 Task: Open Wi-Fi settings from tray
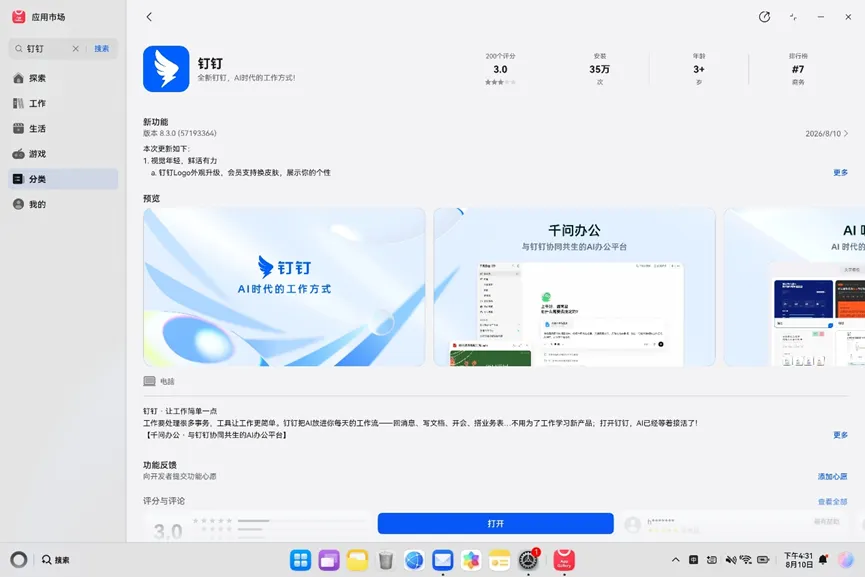point(746,560)
